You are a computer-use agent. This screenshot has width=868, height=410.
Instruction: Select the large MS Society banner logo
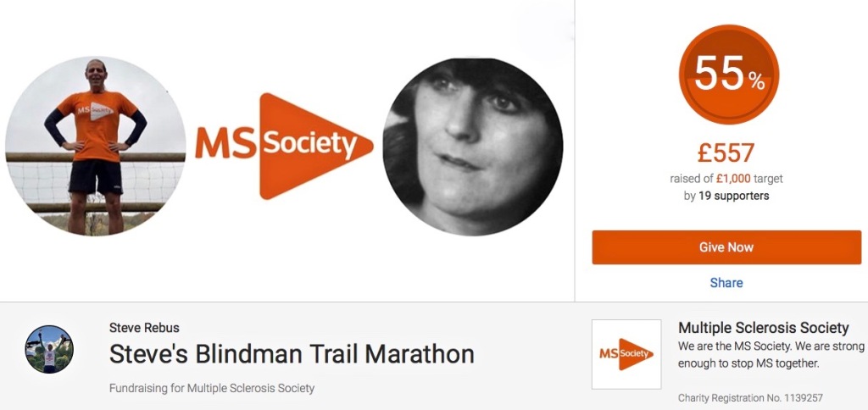click(284, 146)
